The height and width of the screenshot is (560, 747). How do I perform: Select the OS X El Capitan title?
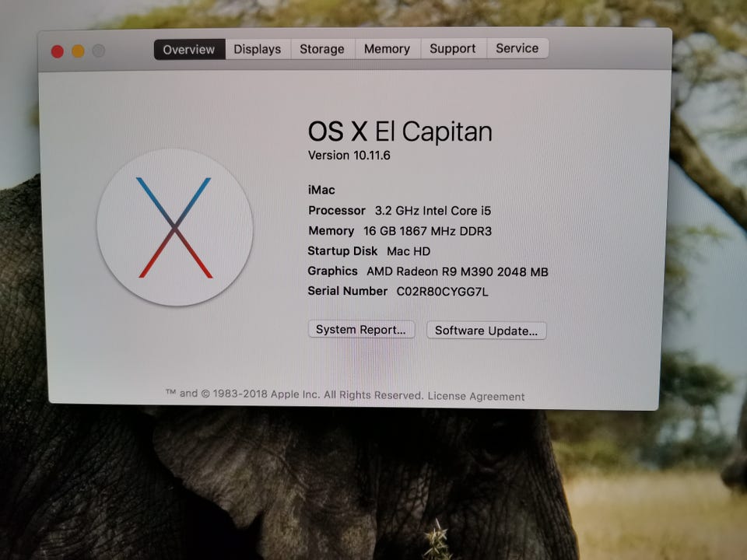pos(400,132)
